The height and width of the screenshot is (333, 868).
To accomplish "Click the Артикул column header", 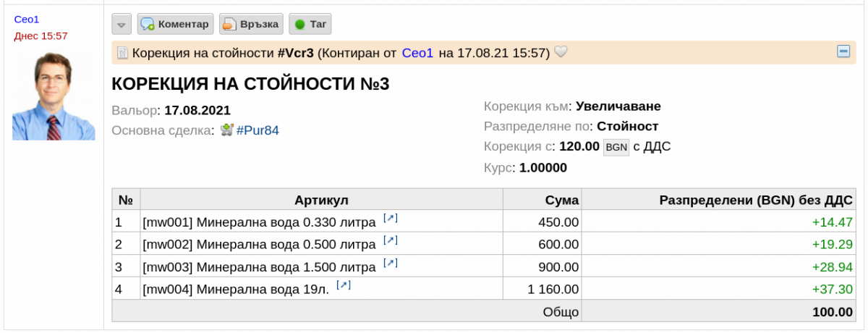I will point(322,200).
